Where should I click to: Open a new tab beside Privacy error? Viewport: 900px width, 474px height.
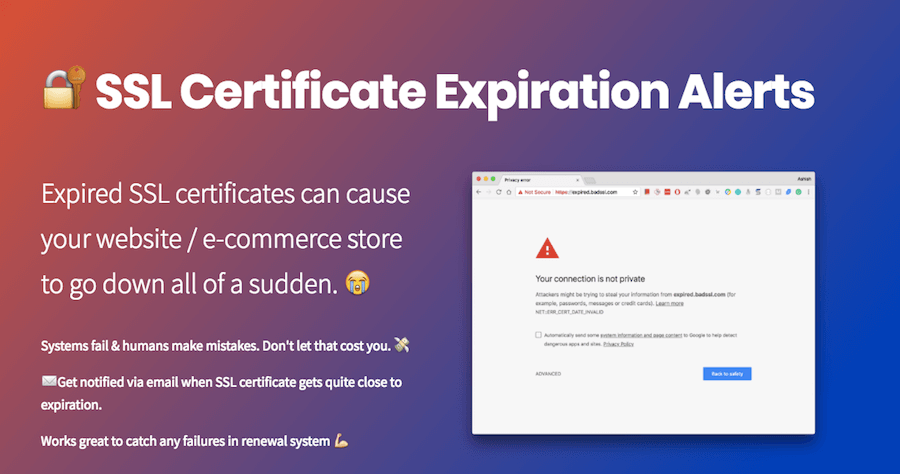589,181
